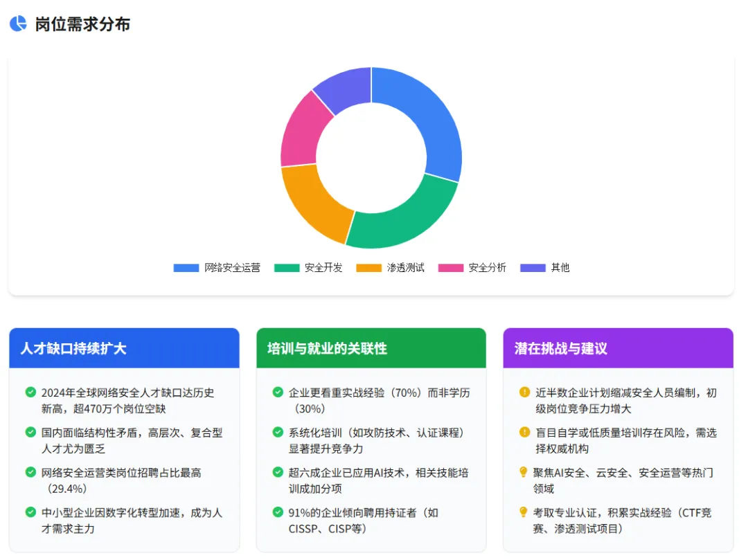Click check icon next to 91%的企业倾向聘用持证者
The width and height of the screenshot is (748, 560).
click(278, 512)
